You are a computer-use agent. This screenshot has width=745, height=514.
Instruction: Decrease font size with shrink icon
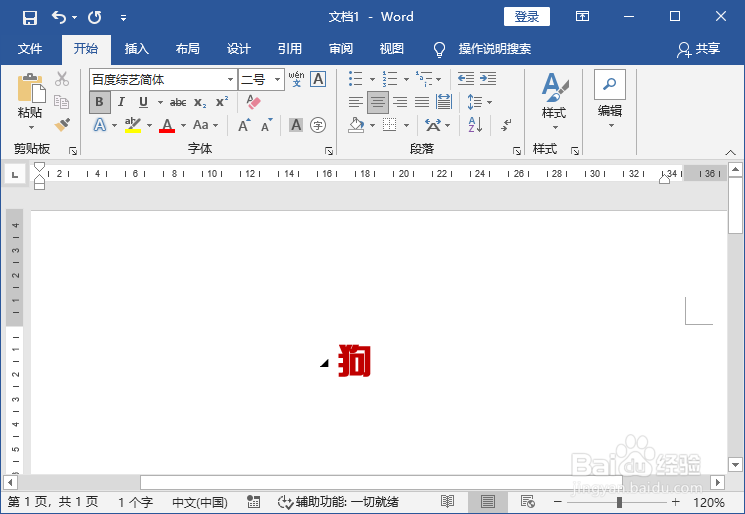coord(266,125)
